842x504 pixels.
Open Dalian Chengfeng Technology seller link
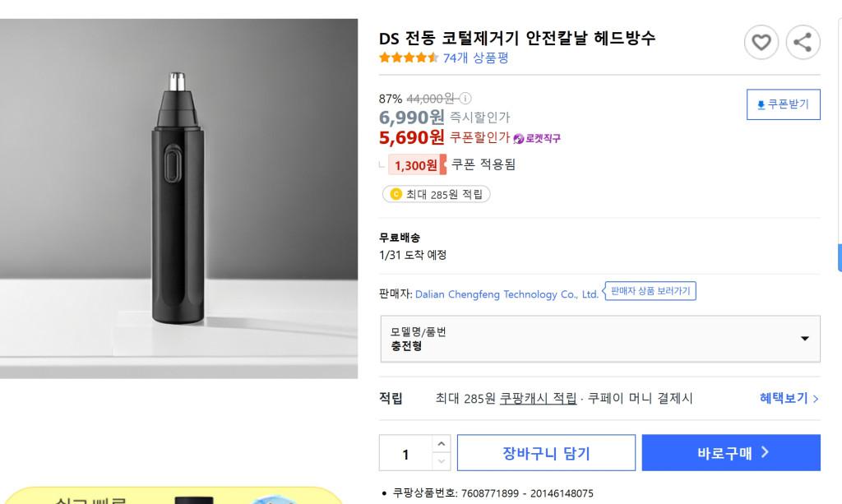click(x=507, y=294)
